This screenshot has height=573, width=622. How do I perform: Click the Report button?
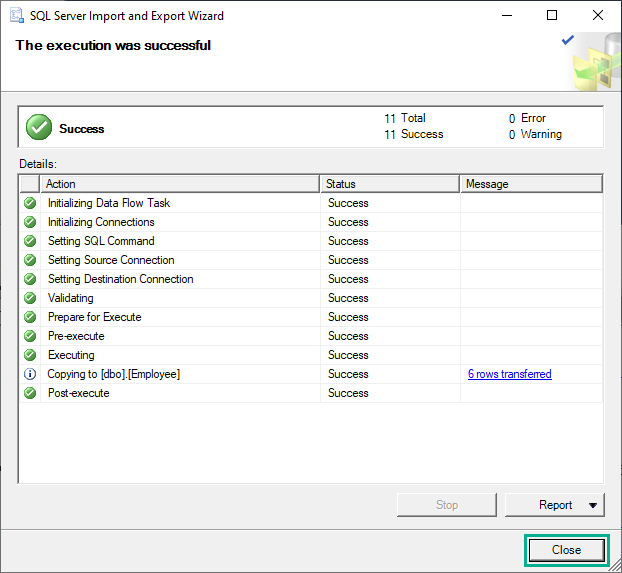555,505
